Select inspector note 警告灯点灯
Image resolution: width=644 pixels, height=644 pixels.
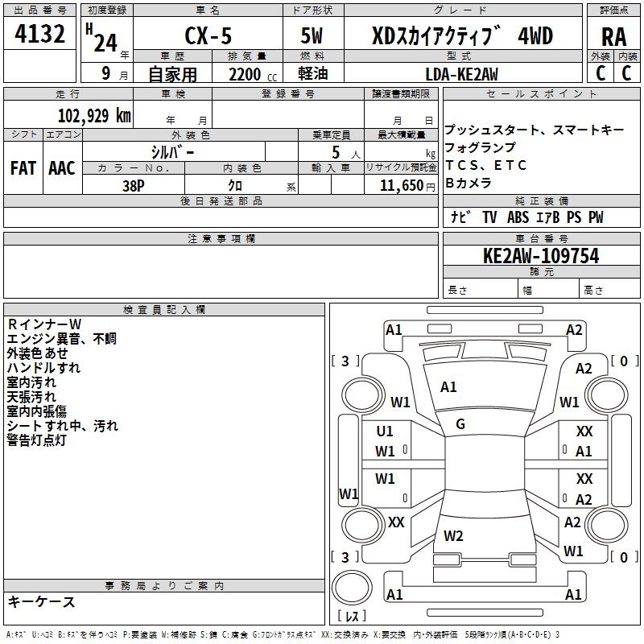(x=36, y=440)
